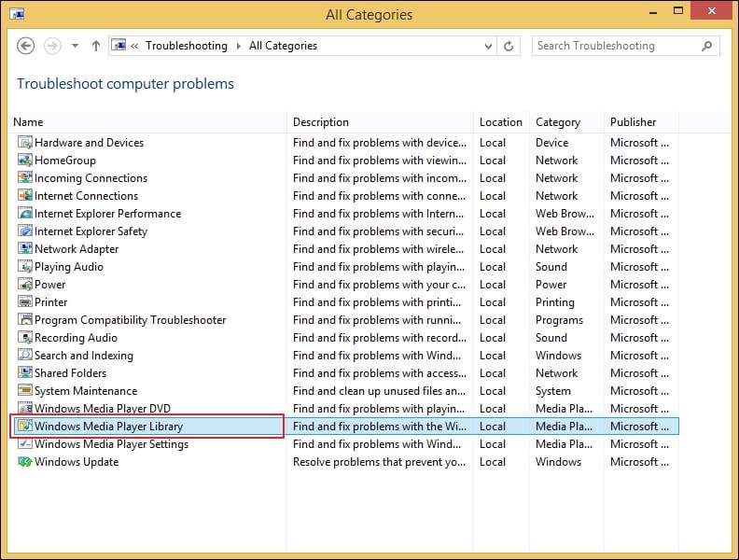This screenshot has width=739, height=560.
Task: Expand the breadcrumb arrow after Troubleshooting
Action: click(239, 46)
